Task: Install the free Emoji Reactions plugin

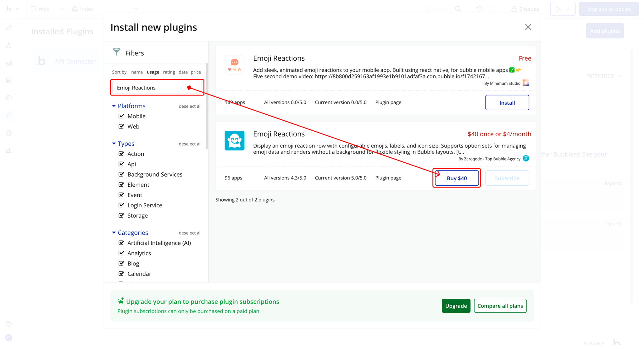Action: click(507, 103)
